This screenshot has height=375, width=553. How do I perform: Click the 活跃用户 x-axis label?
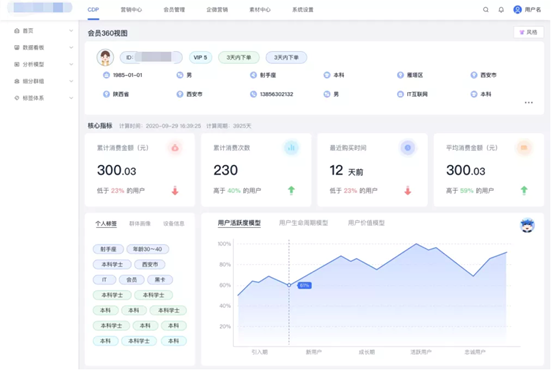point(421,352)
